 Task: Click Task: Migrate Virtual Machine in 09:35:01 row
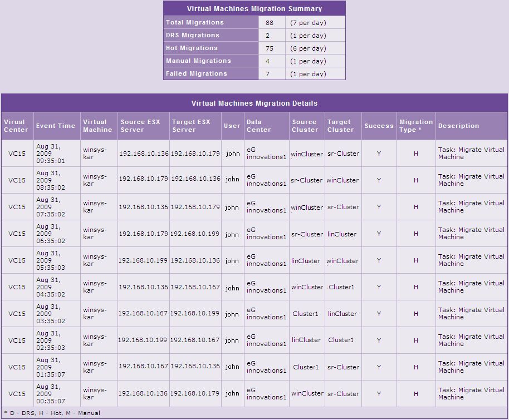[x=471, y=154]
